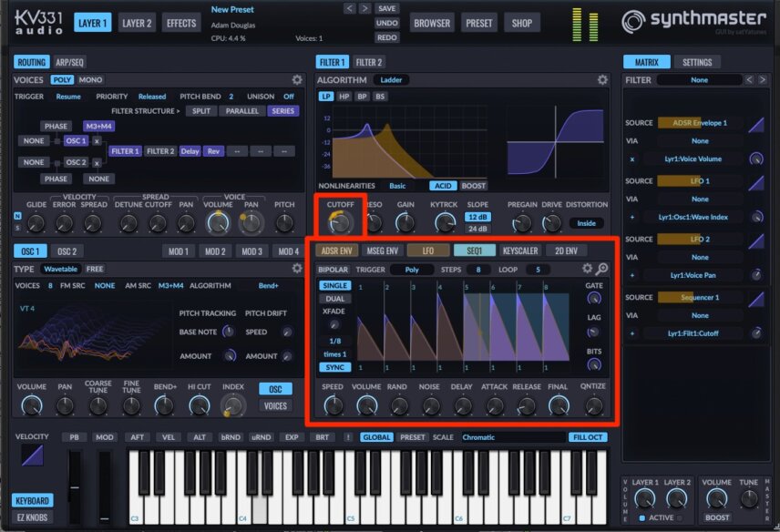
Task: Open the Voices panel gear settings
Action: point(297,79)
